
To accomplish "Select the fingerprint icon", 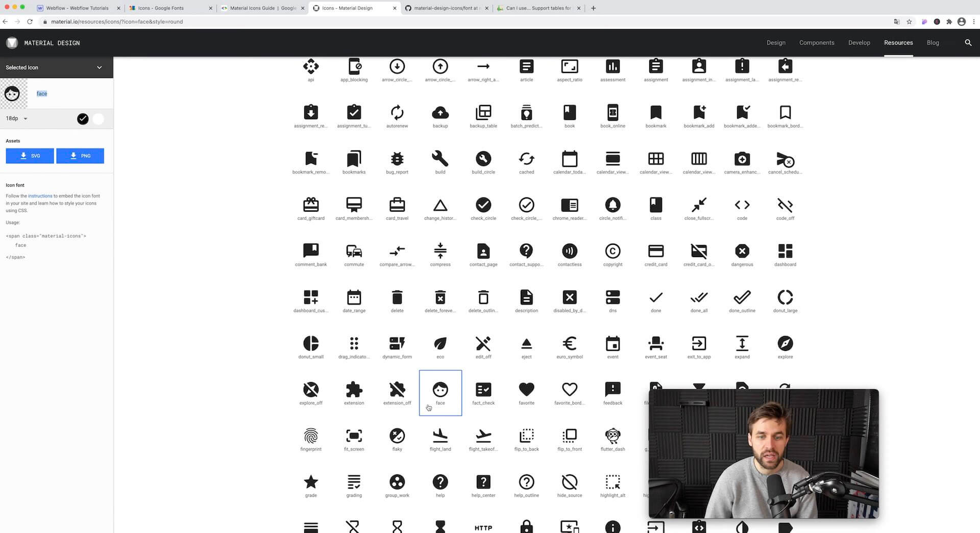I will click(x=310, y=435).
